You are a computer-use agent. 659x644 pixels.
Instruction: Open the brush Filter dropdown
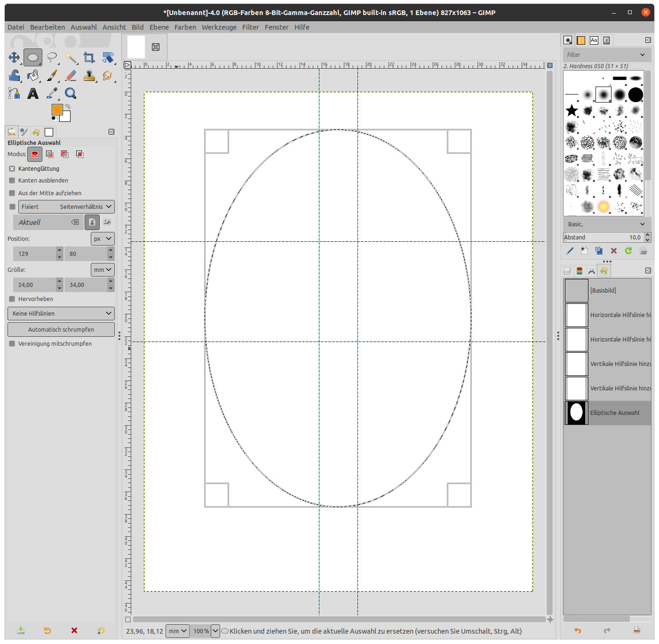(x=643, y=55)
